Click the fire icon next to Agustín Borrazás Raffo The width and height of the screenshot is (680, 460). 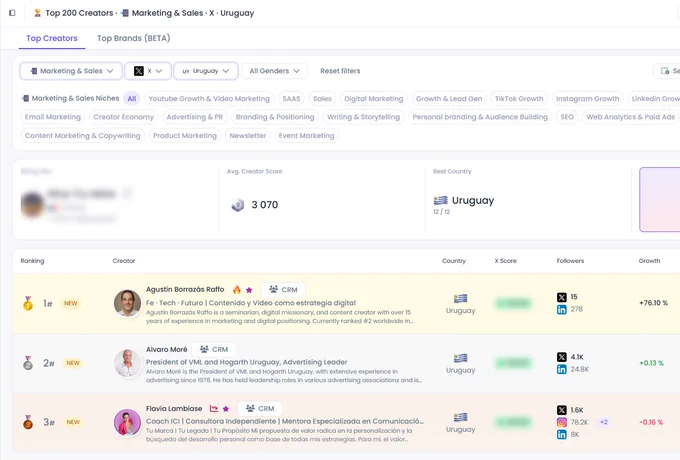tap(237, 290)
